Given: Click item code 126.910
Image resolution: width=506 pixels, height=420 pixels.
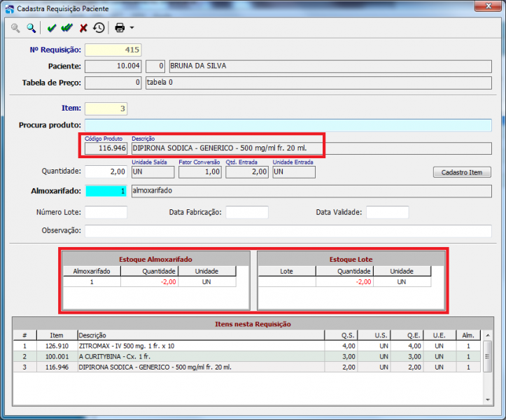Looking at the screenshot, I should [57, 346].
